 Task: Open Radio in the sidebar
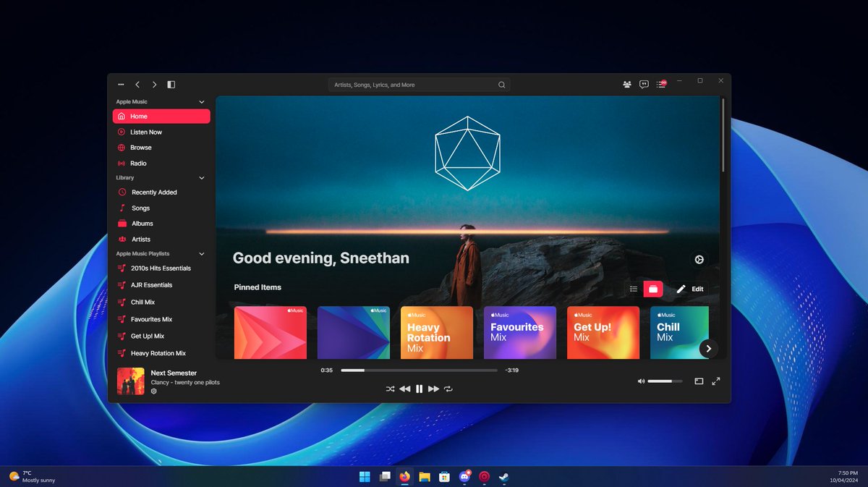[x=161, y=164]
